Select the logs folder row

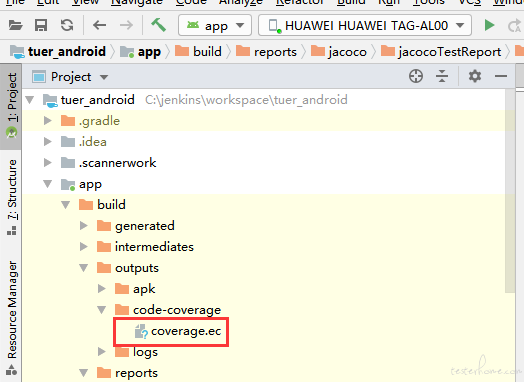[264, 352]
